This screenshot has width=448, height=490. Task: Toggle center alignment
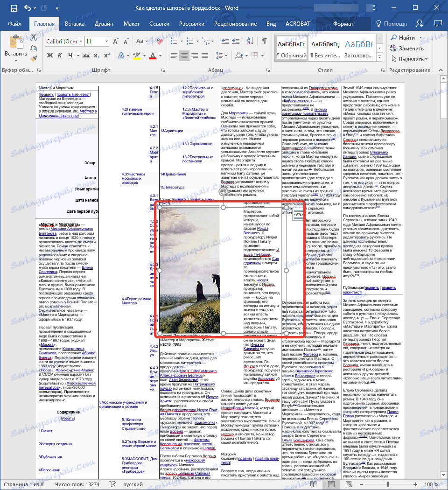(184, 56)
